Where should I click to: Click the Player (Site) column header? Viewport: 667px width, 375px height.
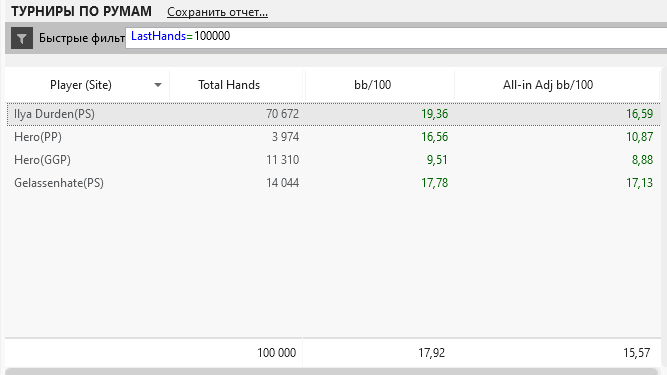click(x=81, y=85)
